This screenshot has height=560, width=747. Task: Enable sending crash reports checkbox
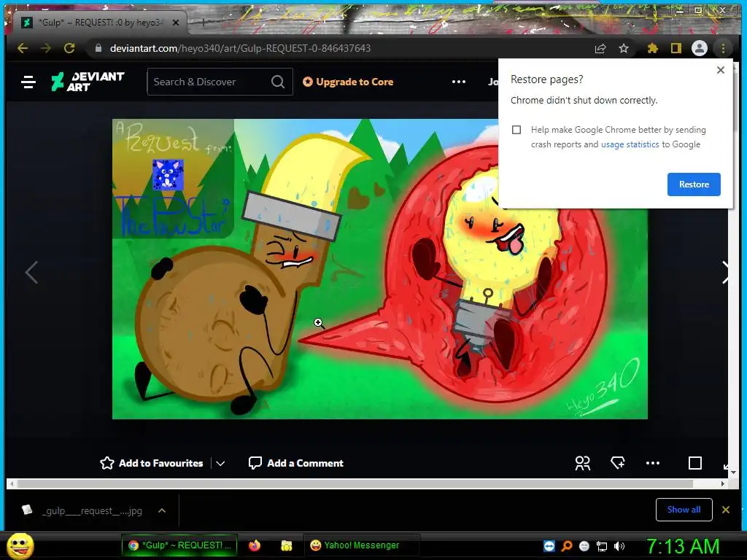click(x=516, y=130)
